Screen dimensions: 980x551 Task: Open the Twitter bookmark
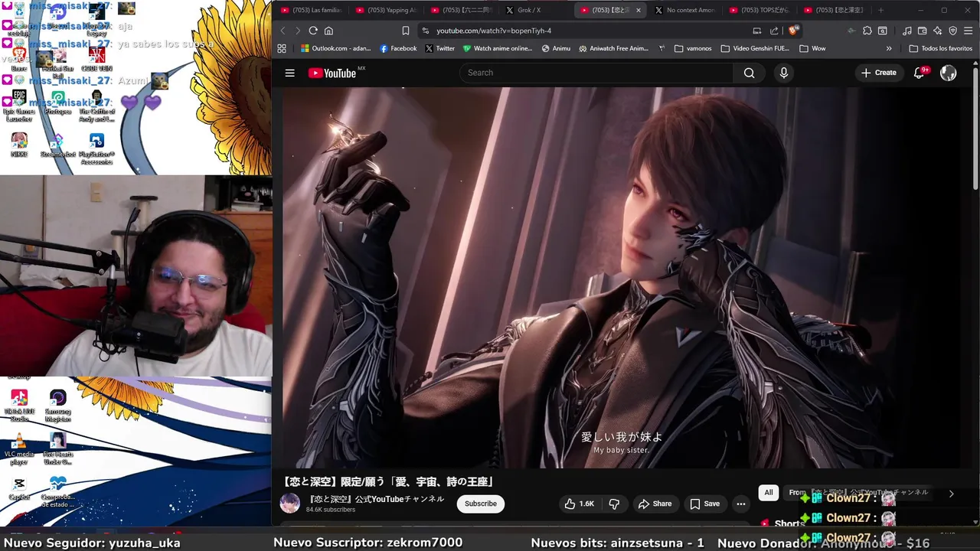pos(440,48)
